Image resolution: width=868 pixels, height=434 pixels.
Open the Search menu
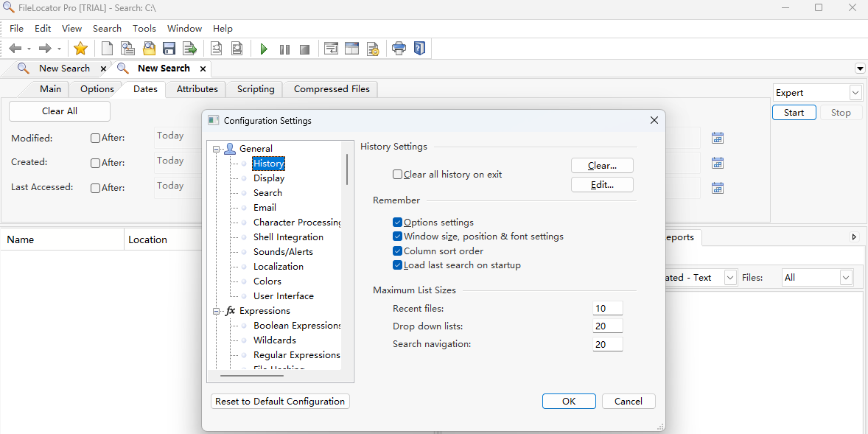tap(107, 28)
